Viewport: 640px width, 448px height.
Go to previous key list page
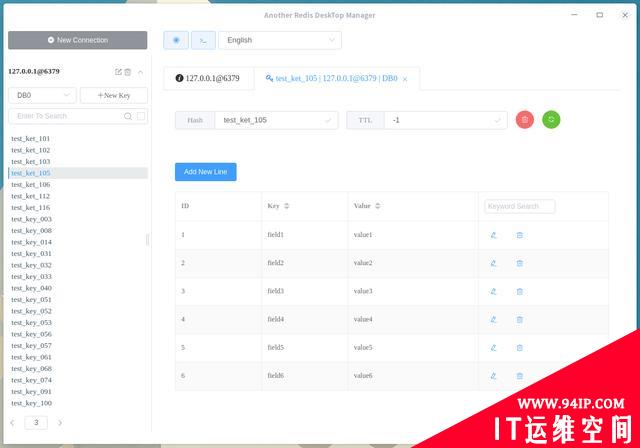click(x=13, y=423)
